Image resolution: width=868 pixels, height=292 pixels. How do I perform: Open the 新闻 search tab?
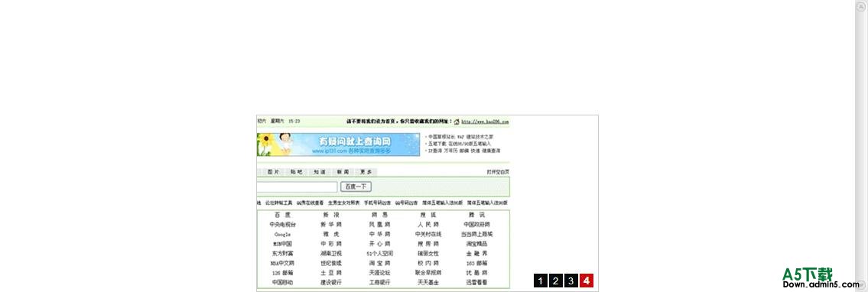point(343,172)
